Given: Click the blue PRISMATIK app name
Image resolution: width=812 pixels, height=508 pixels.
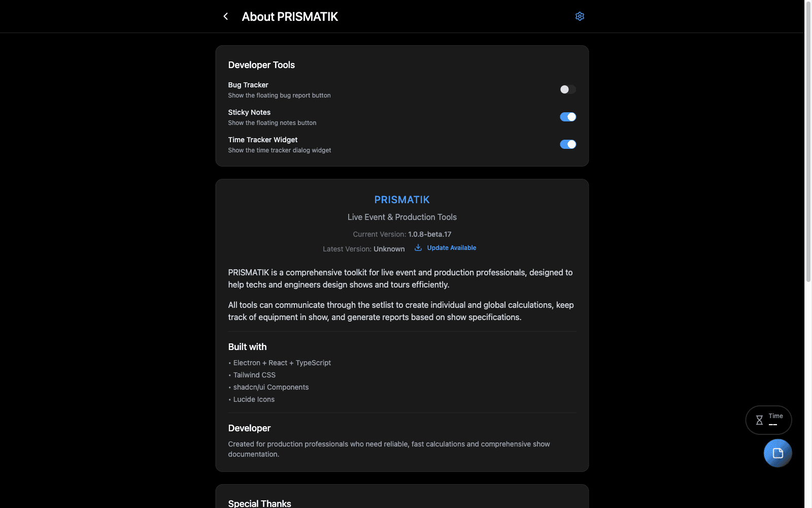Looking at the screenshot, I should coord(402,200).
